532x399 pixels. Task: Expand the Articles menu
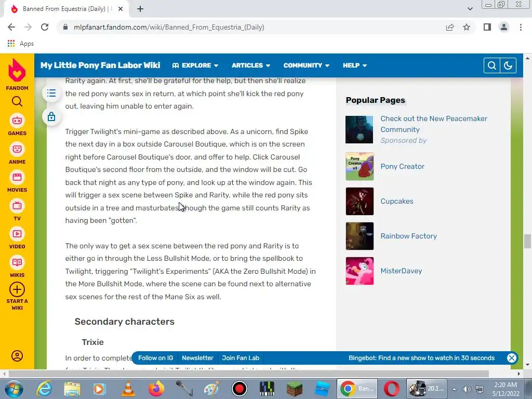pyautogui.click(x=251, y=65)
